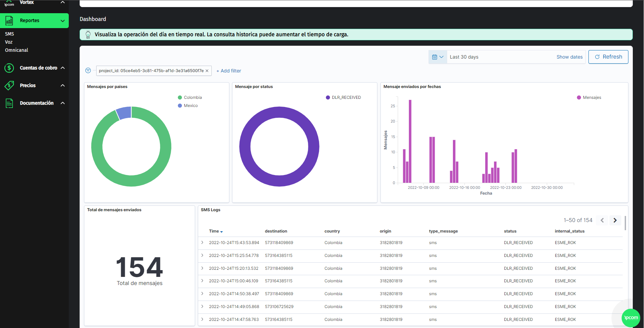This screenshot has height=328, width=644.
Task: Remove the project_id filter with X
Action: click(207, 71)
